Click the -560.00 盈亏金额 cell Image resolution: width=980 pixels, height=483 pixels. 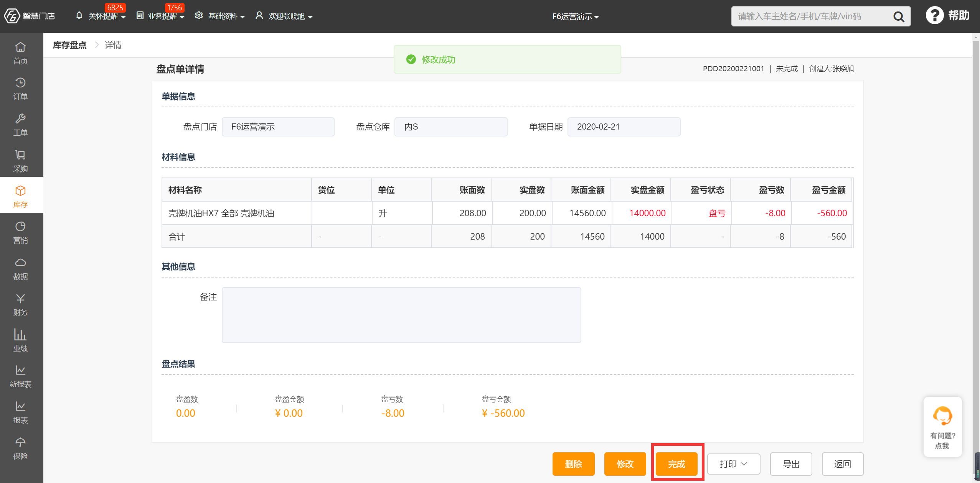click(x=822, y=213)
